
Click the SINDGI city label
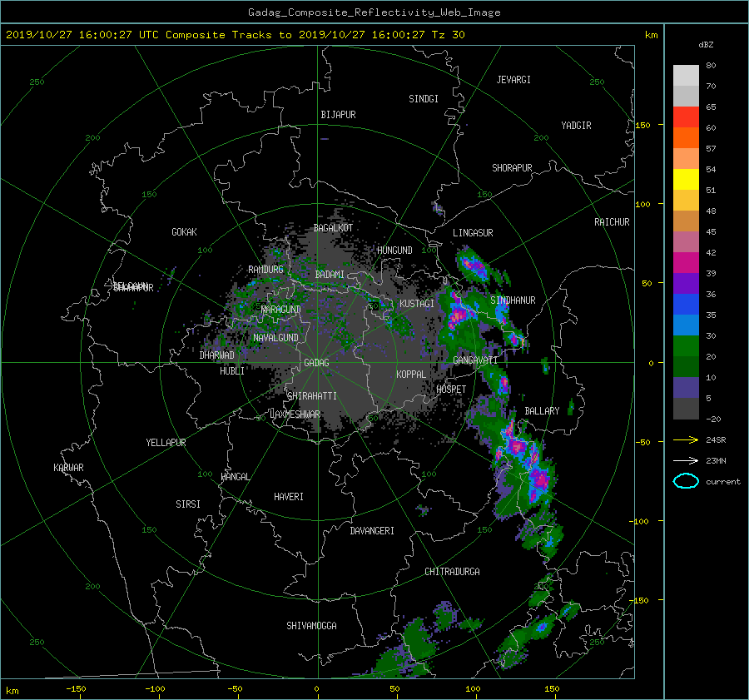click(424, 99)
